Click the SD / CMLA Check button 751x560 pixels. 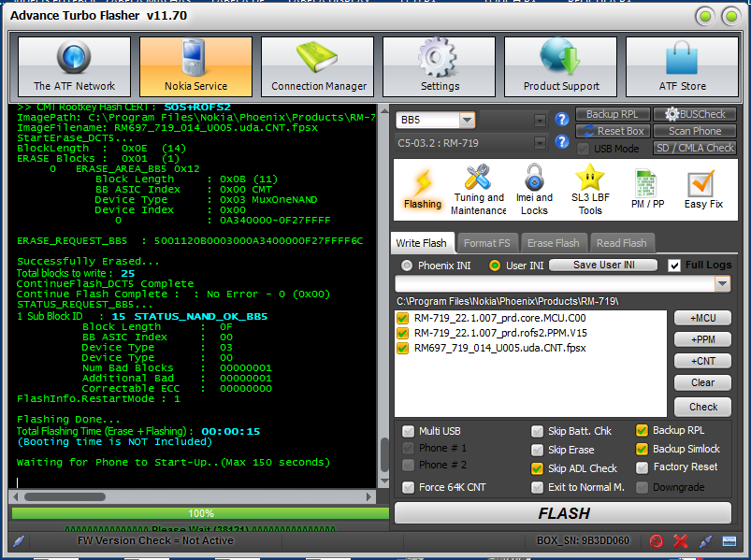point(695,148)
